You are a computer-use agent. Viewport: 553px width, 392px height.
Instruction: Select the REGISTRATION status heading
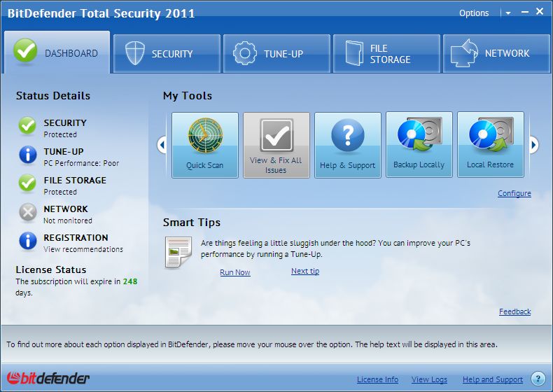pos(76,238)
